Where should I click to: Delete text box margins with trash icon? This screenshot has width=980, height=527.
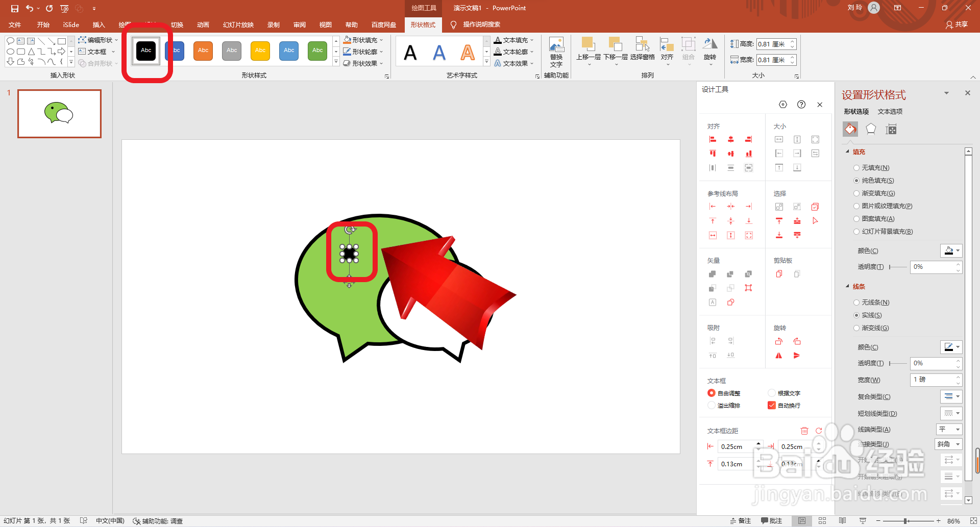[x=804, y=431]
